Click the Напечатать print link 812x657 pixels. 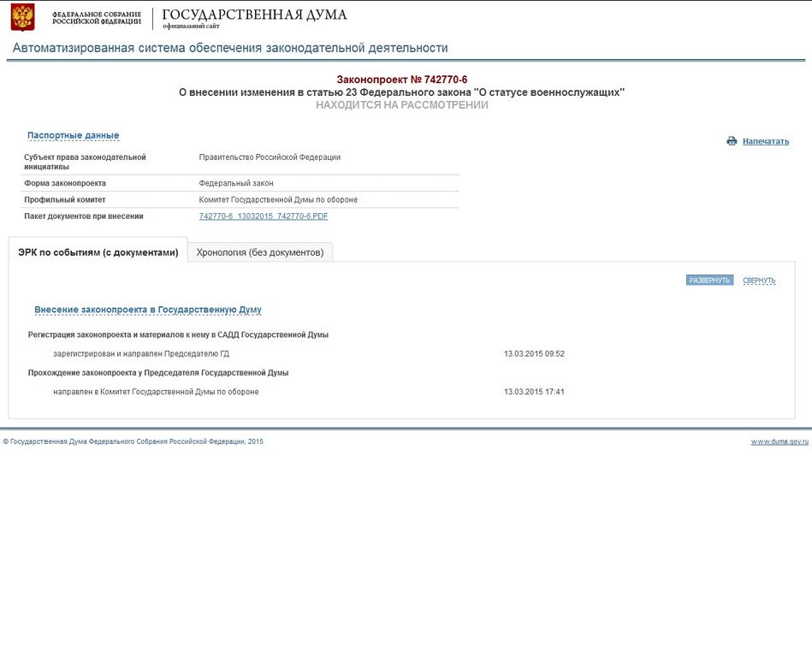(765, 141)
